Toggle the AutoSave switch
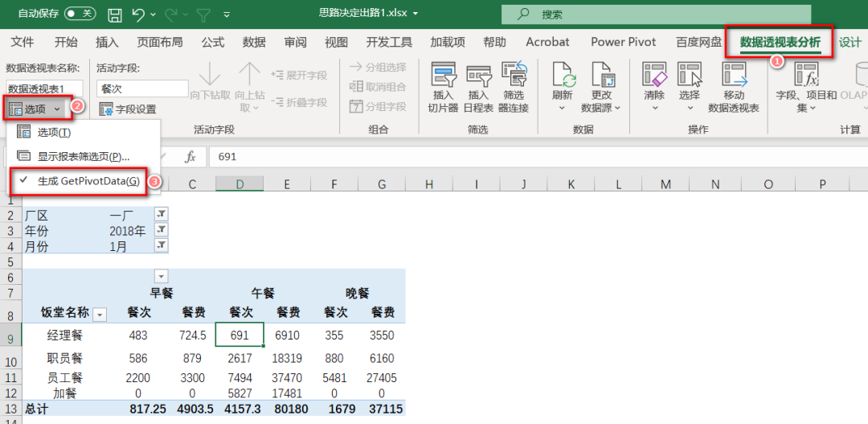 pos(80,14)
